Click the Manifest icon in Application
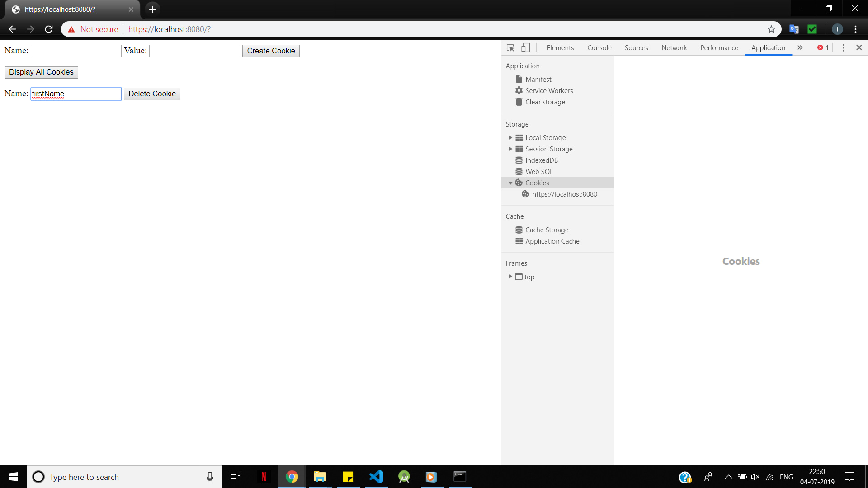 [x=519, y=79]
